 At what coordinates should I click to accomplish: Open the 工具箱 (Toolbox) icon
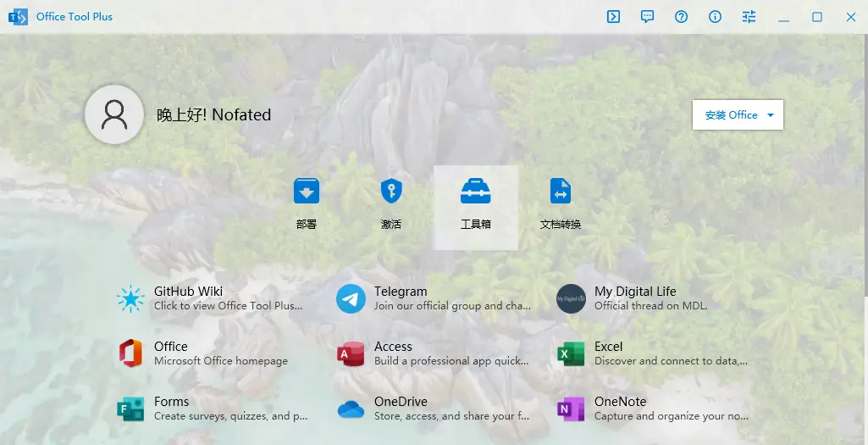pyautogui.click(x=476, y=203)
